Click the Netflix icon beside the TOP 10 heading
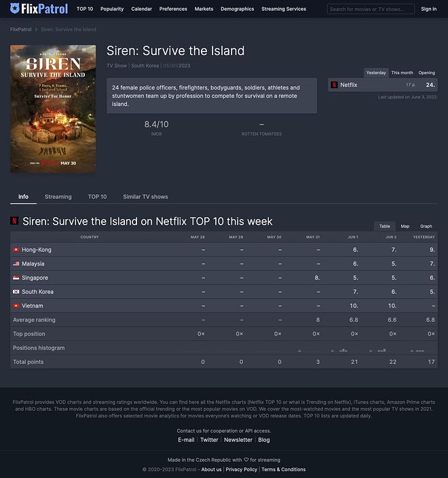 [14, 221]
